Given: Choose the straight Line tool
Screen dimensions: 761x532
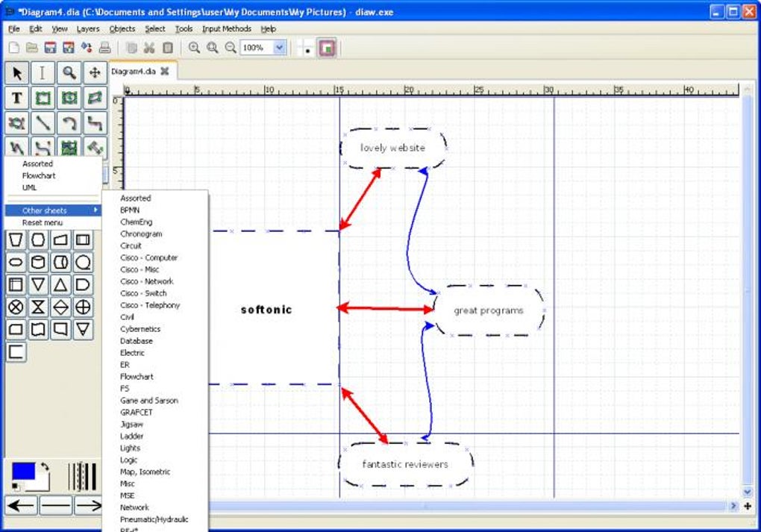Looking at the screenshot, I should click(x=43, y=123).
